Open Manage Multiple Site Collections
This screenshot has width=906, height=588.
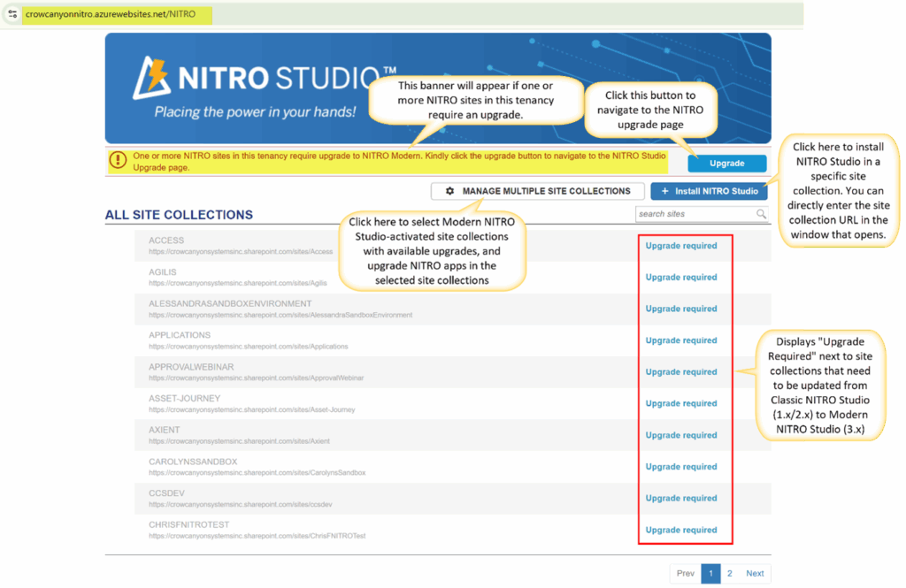[x=537, y=191]
